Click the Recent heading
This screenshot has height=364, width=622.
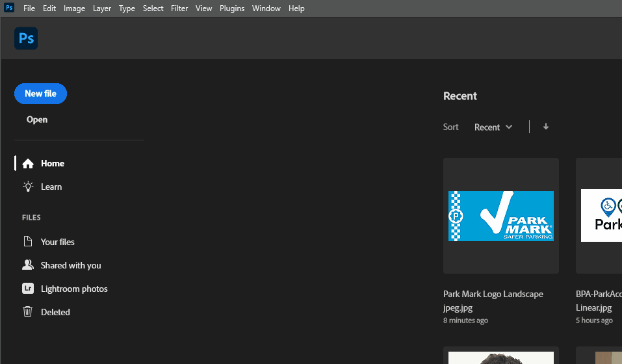point(460,96)
